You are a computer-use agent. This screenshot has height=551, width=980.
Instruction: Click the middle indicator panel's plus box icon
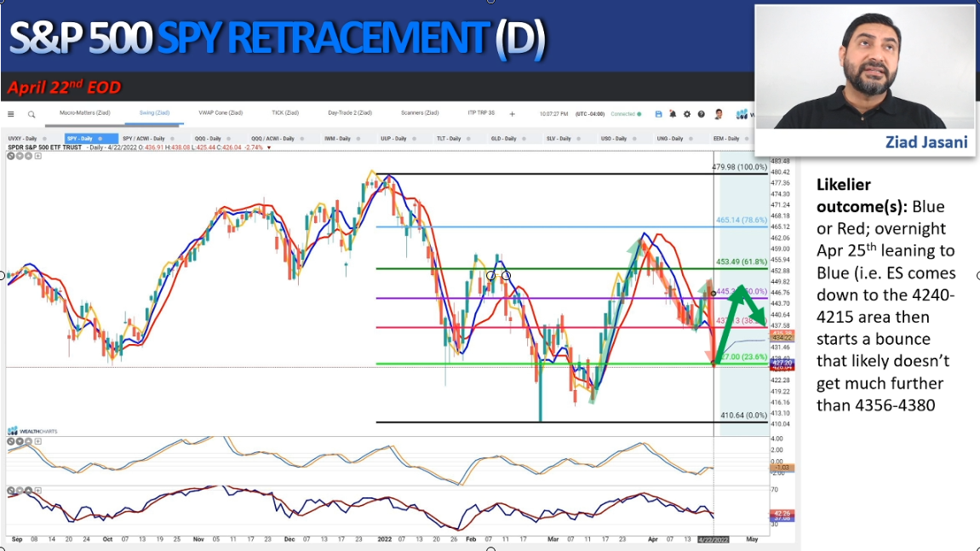(37, 441)
